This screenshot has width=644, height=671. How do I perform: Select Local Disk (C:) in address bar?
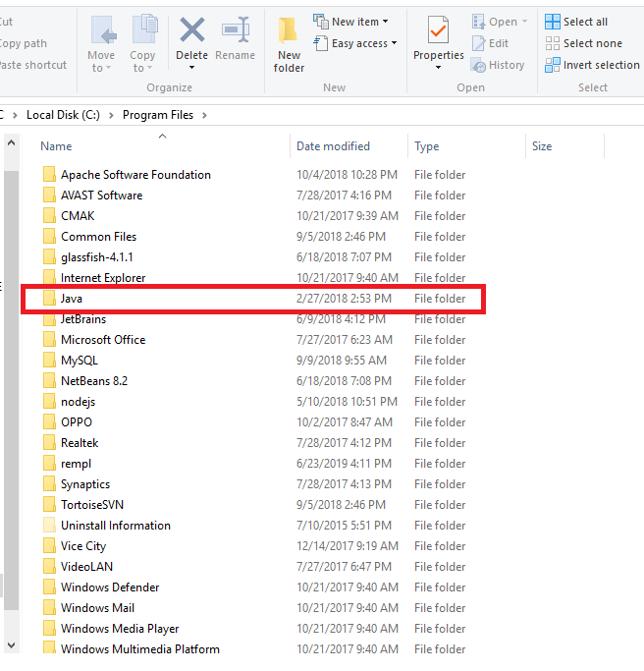click(63, 115)
